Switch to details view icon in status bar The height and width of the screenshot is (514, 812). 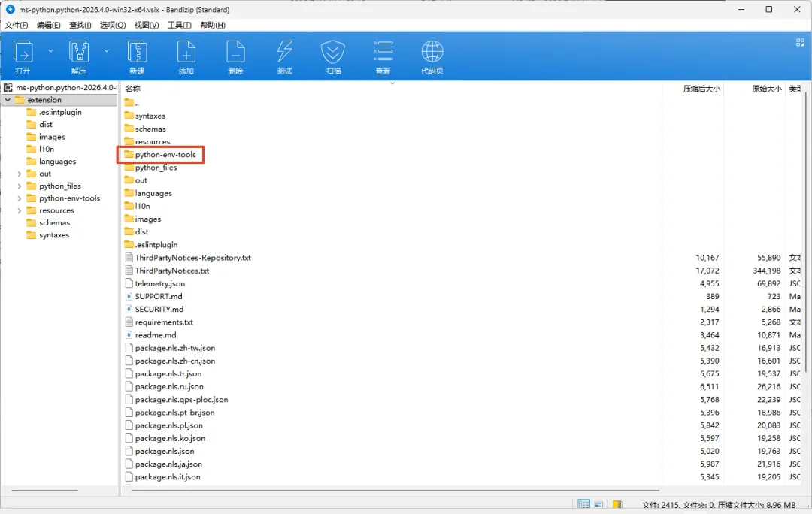tap(583, 504)
